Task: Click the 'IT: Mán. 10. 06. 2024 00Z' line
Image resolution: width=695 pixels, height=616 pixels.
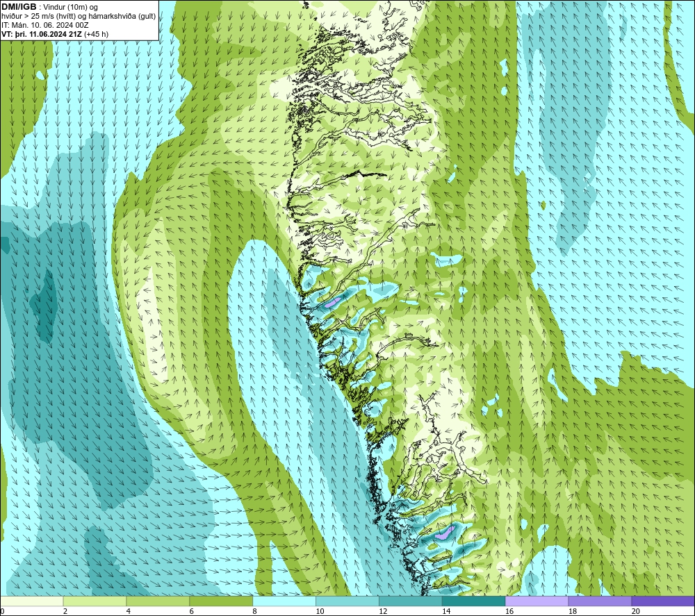Action: point(45,25)
